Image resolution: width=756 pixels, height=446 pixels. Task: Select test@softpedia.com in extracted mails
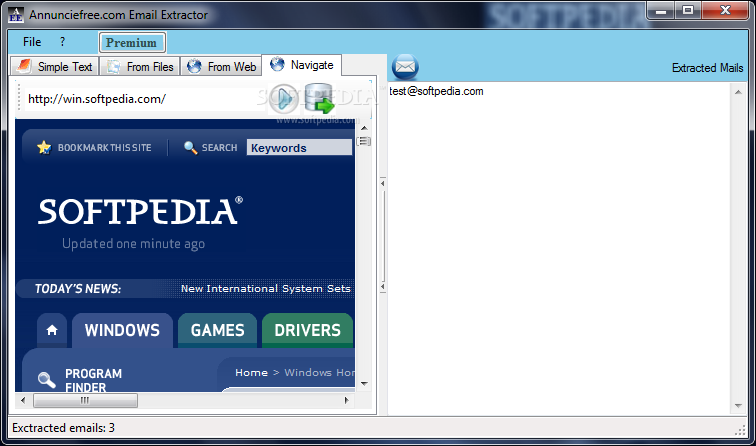tap(436, 91)
